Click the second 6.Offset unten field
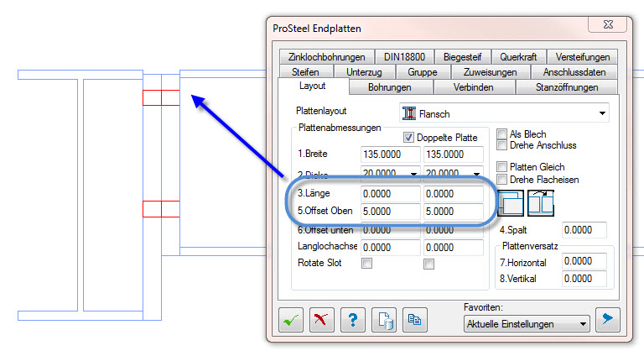644x356 pixels. tap(454, 230)
